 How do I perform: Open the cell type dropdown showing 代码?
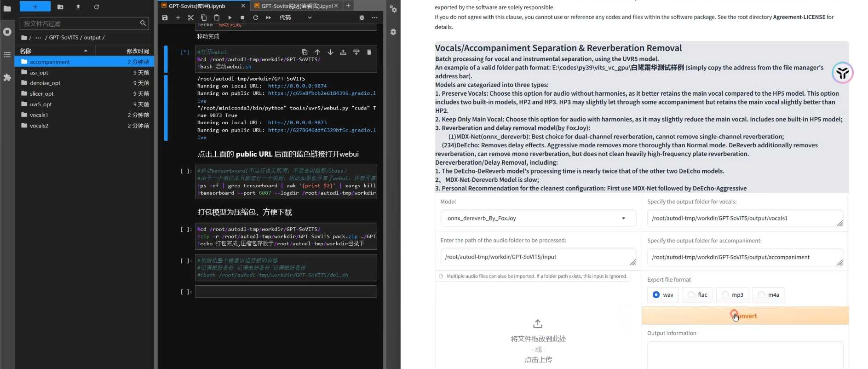coord(295,17)
